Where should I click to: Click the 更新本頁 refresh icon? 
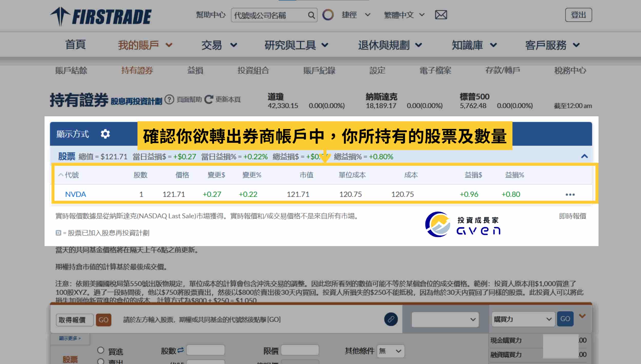(x=209, y=99)
